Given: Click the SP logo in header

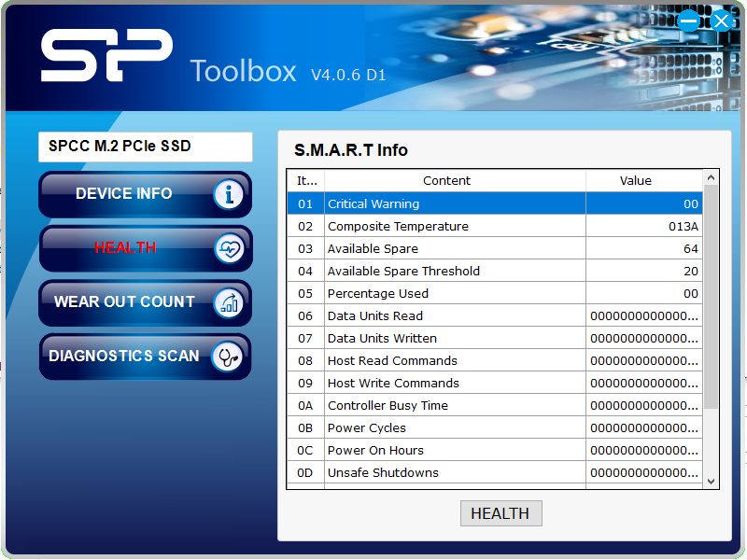Looking at the screenshot, I should click(106, 55).
